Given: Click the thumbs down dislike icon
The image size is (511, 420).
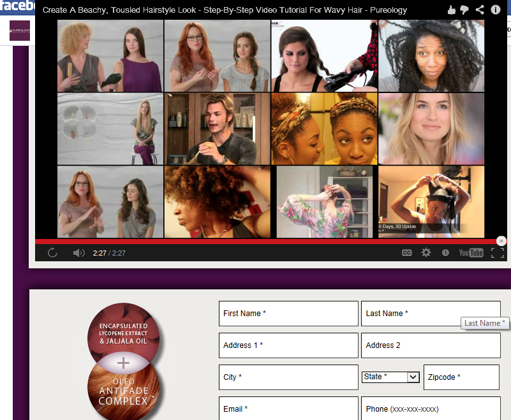Looking at the screenshot, I should point(466,10).
